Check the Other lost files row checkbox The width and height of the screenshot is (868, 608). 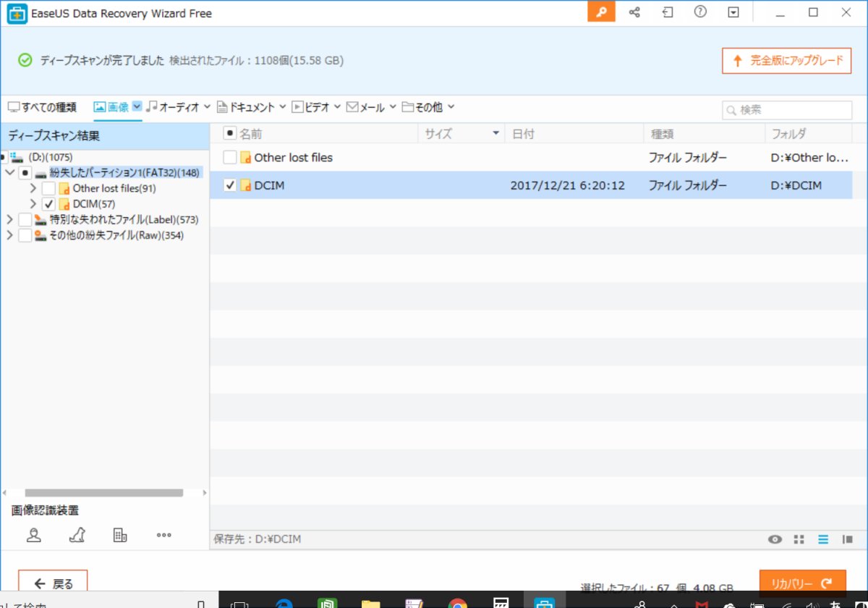tap(230, 158)
